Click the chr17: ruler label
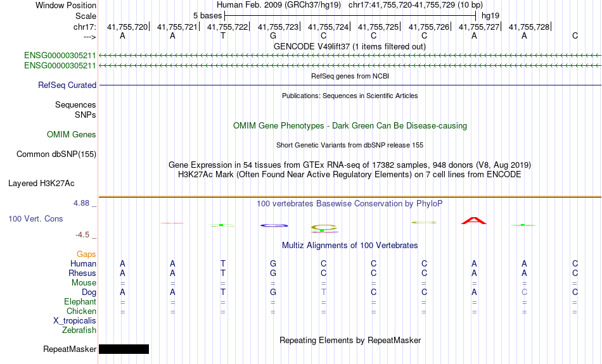This screenshot has height=364, width=602. pyautogui.click(x=85, y=27)
